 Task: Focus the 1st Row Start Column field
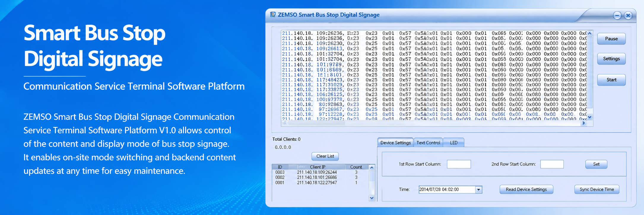[459, 164]
